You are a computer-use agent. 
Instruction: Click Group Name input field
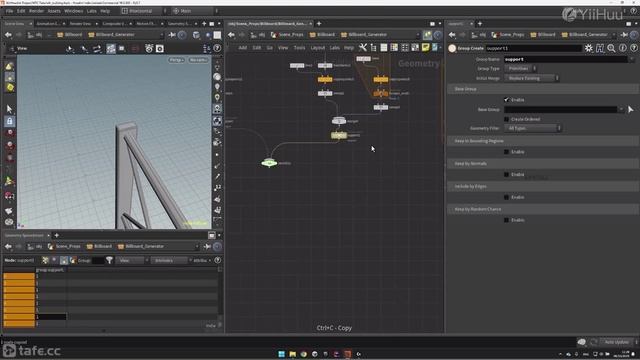(x=565, y=59)
